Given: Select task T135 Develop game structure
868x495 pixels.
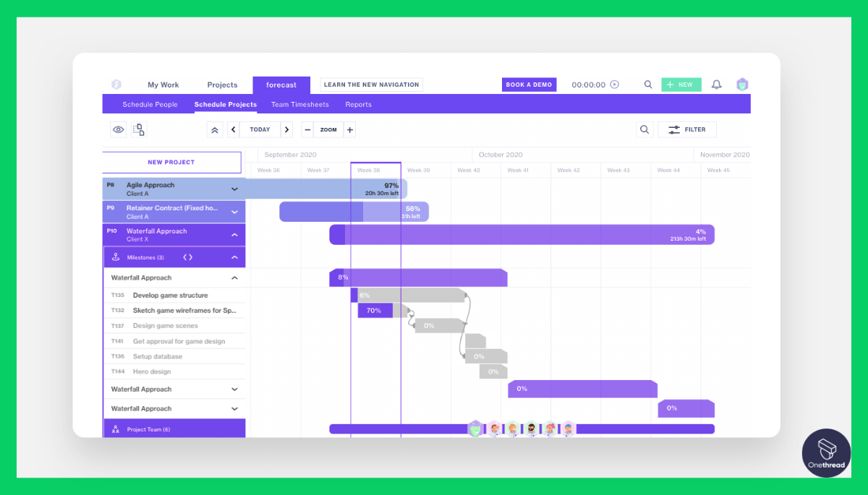Looking at the screenshot, I should click(x=169, y=295).
